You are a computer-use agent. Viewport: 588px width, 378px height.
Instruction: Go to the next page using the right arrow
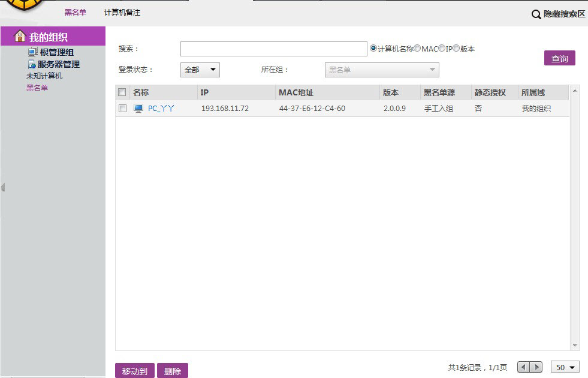click(536, 367)
